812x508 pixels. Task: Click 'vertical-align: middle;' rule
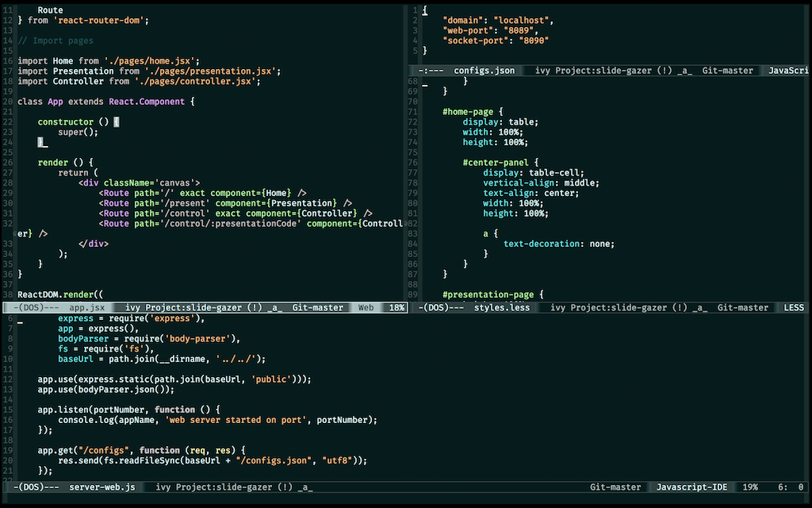pos(541,183)
